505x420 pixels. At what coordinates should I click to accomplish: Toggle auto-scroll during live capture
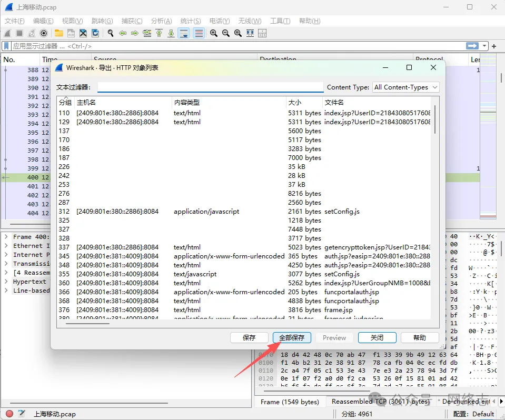[184, 33]
